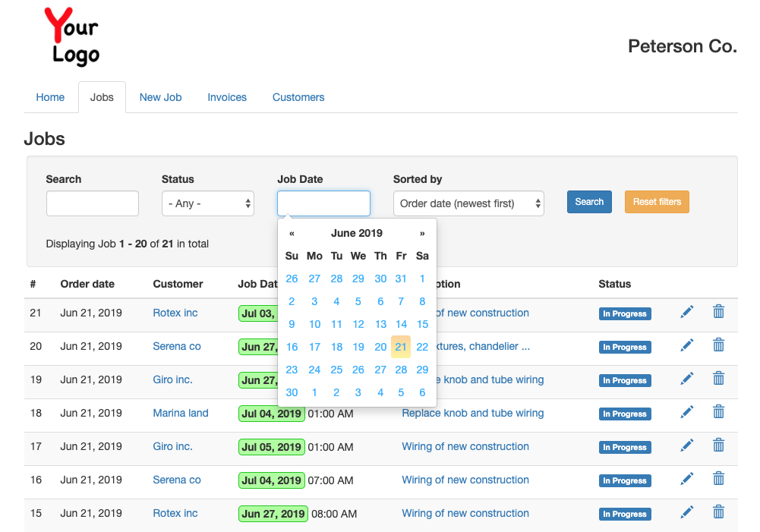Pick June 21 highlighted in calendar
The image size is (760, 532).
pyautogui.click(x=401, y=347)
